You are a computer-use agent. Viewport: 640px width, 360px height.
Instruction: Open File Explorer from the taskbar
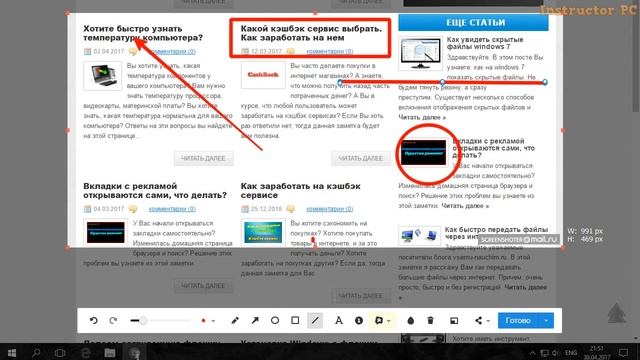[109, 352]
